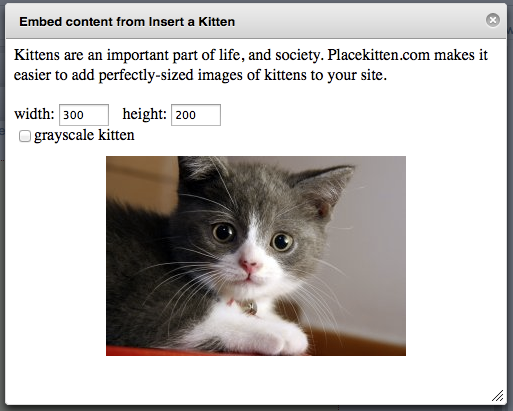
Task: Click the 'width:' label
Action: [x=34, y=114]
